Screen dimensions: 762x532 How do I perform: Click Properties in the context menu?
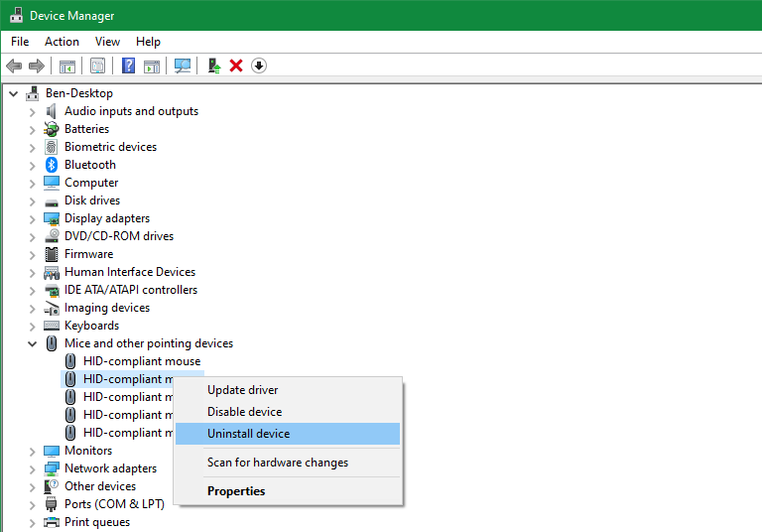236,491
